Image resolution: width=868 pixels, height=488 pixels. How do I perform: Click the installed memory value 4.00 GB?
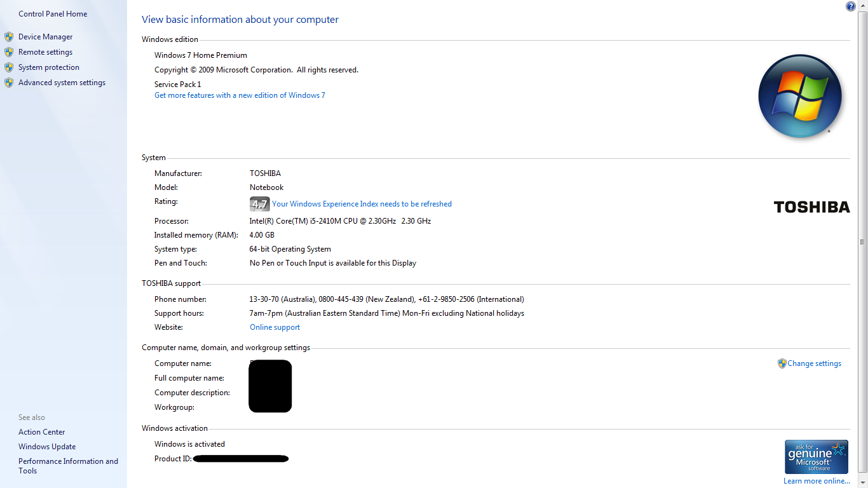(x=262, y=235)
